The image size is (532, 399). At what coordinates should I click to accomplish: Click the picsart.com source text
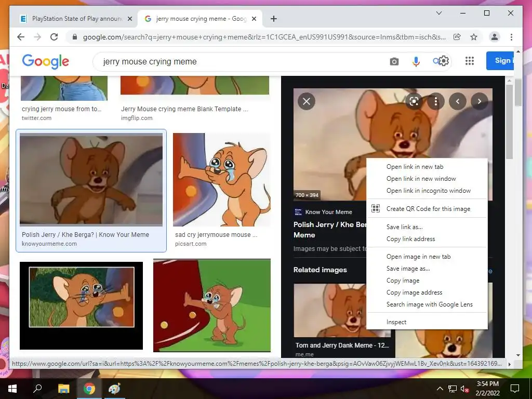(x=191, y=244)
